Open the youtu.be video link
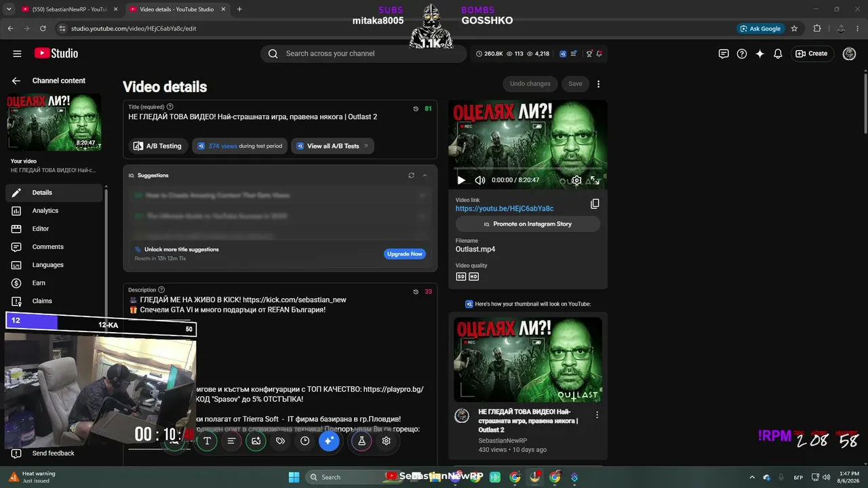Viewport: 868px width, 488px height. [x=505, y=209]
